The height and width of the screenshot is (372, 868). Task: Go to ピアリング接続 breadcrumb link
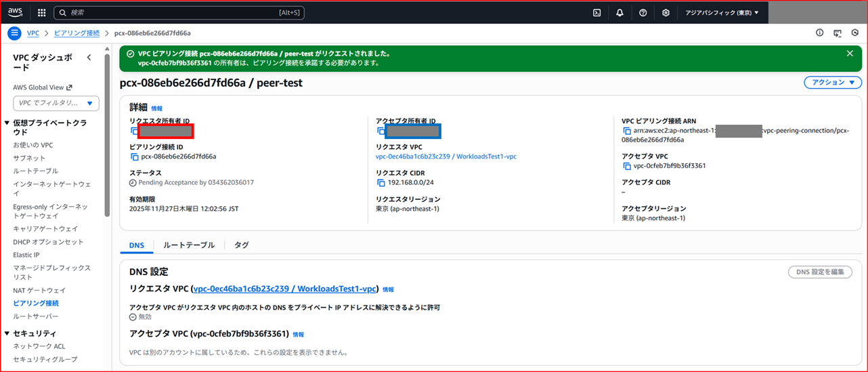pyautogui.click(x=77, y=33)
